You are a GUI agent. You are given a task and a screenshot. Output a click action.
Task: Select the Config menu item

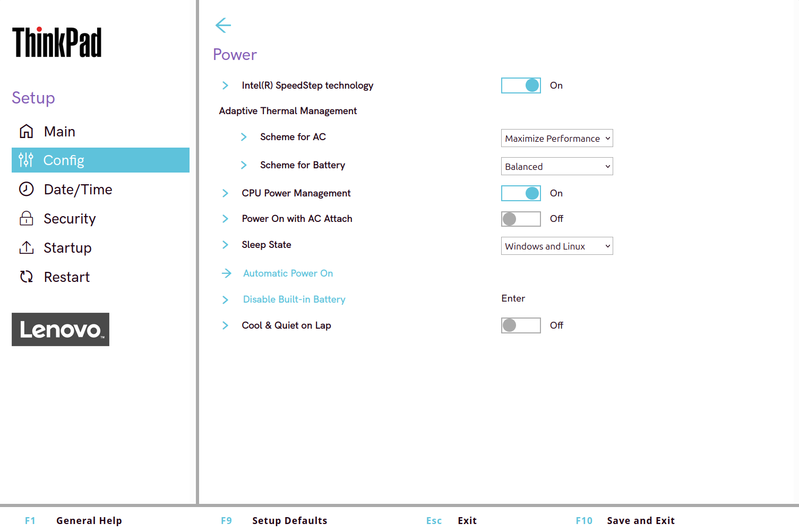tap(100, 160)
